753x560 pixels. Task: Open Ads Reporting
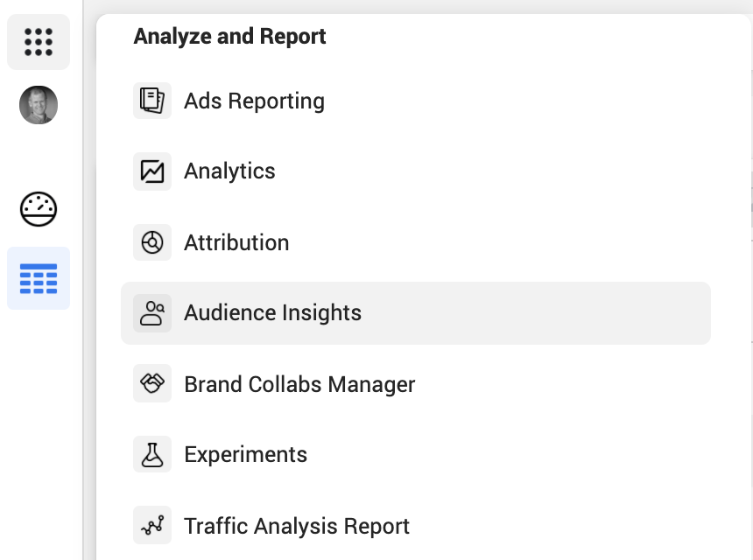point(254,101)
